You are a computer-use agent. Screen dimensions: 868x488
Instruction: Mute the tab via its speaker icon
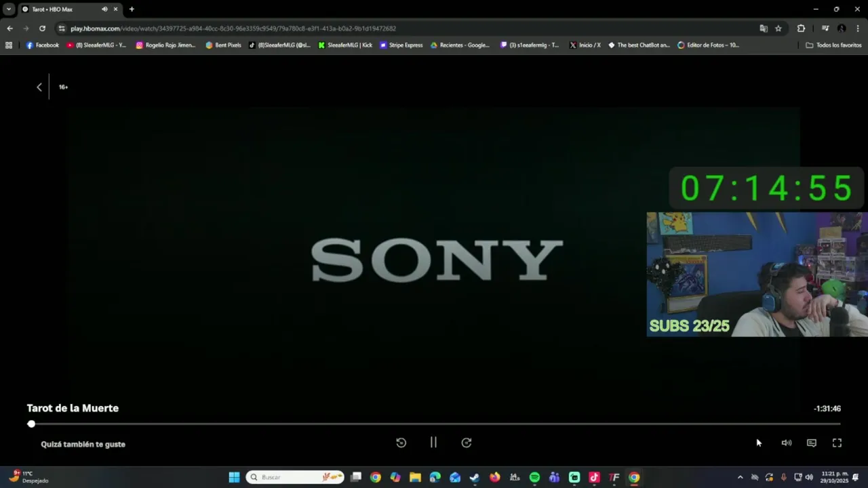(x=104, y=9)
